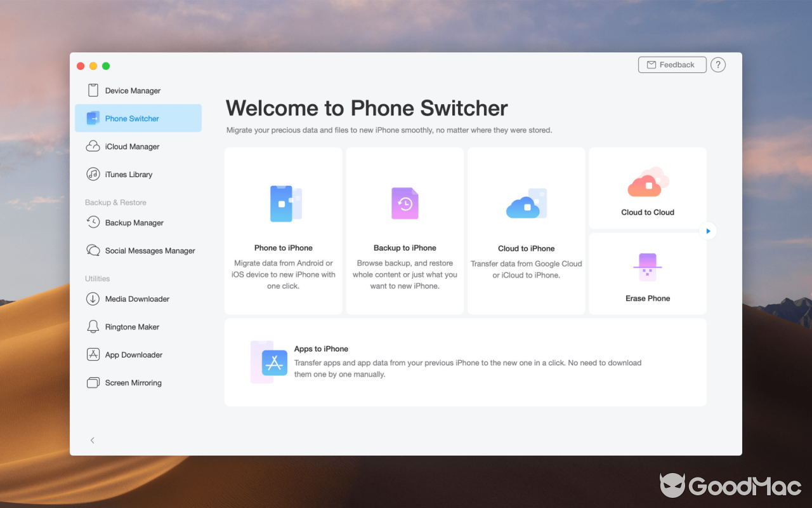Choose the Backup to iPhone option
812x508 pixels.
tap(405, 231)
